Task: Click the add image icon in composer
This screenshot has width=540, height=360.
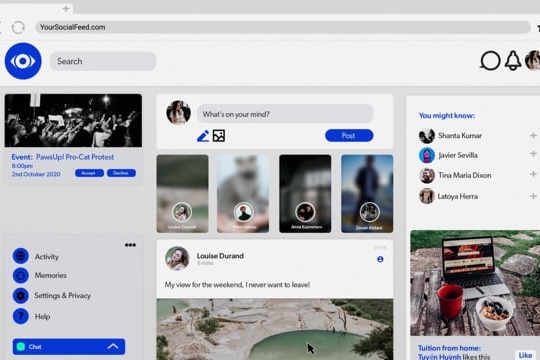Action: 219,136
